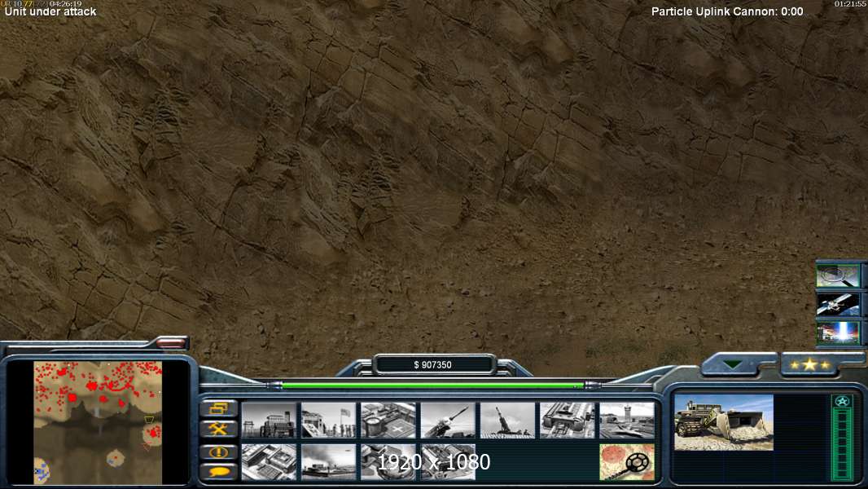This screenshot has height=489, width=868.
Task: Activate the Spy Satellite power shortcut
Action: [x=838, y=304]
